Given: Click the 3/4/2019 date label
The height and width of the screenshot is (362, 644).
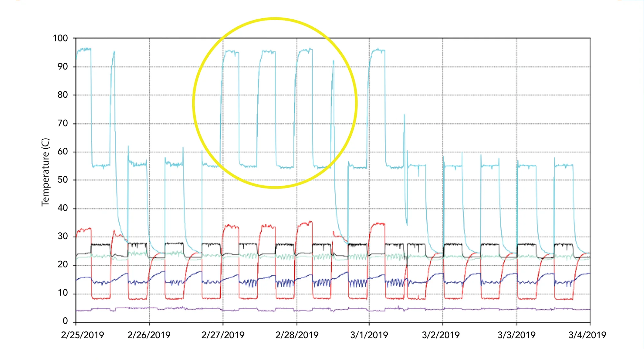Looking at the screenshot, I should pyautogui.click(x=587, y=335).
